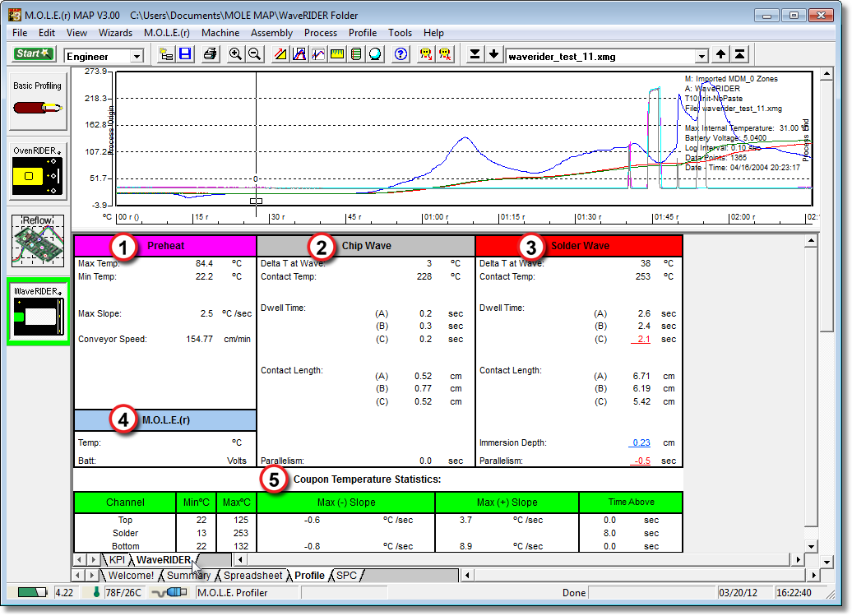The width and height of the screenshot is (852, 616).
Task: Click the graph X-axis time ruler
Action: (465, 217)
